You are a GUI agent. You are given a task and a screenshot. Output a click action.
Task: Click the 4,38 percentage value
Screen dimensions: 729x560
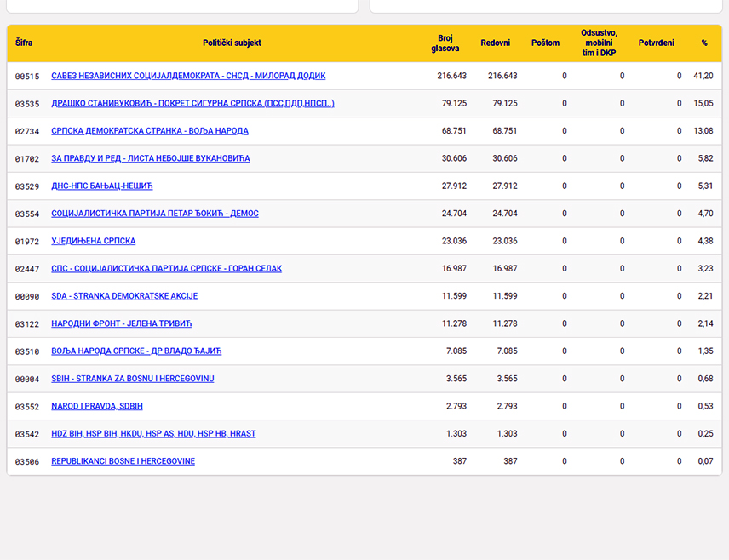(x=705, y=241)
